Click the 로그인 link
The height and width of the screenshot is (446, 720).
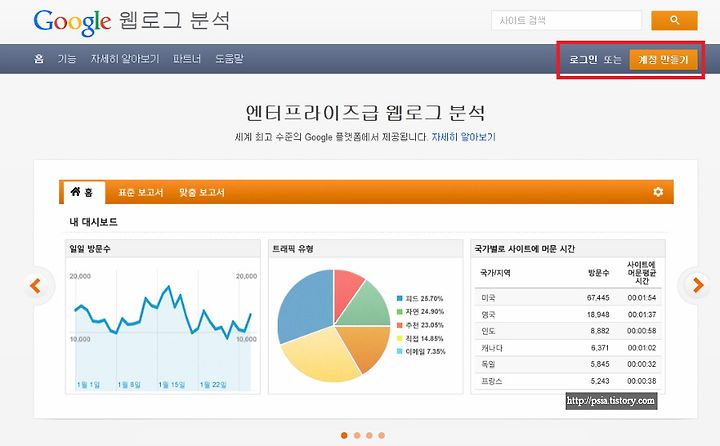coord(583,60)
